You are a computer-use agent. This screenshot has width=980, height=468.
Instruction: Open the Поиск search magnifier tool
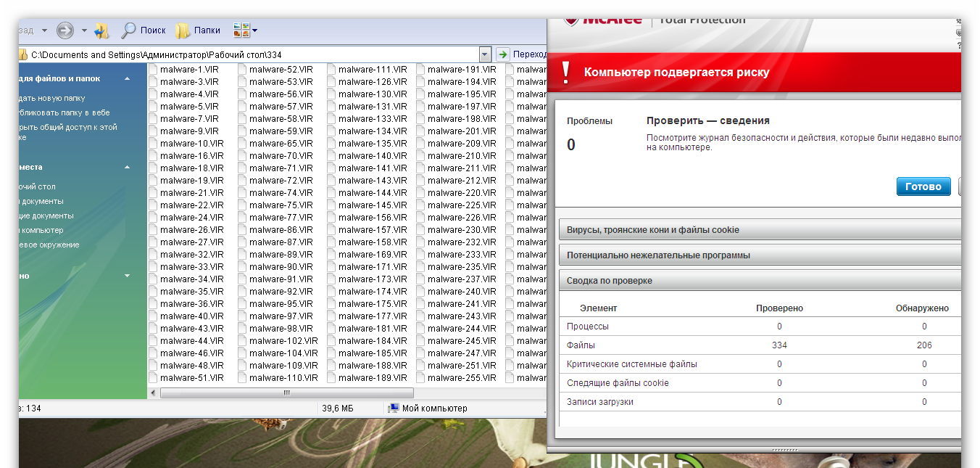pyautogui.click(x=144, y=30)
